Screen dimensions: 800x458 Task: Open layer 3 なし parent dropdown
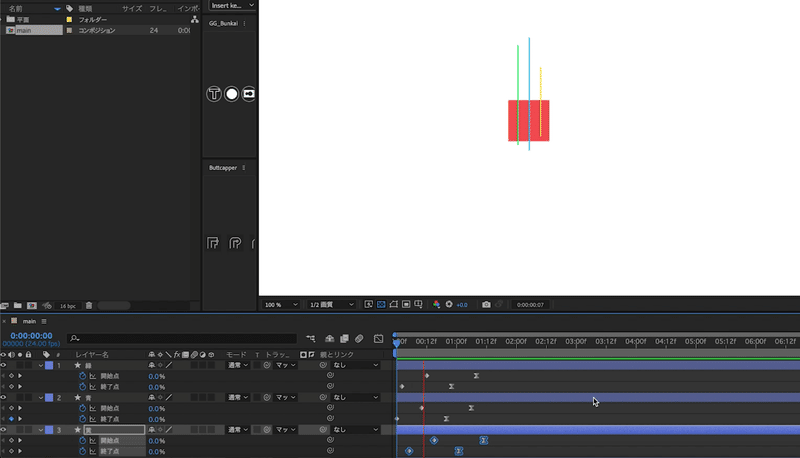(356, 429)
